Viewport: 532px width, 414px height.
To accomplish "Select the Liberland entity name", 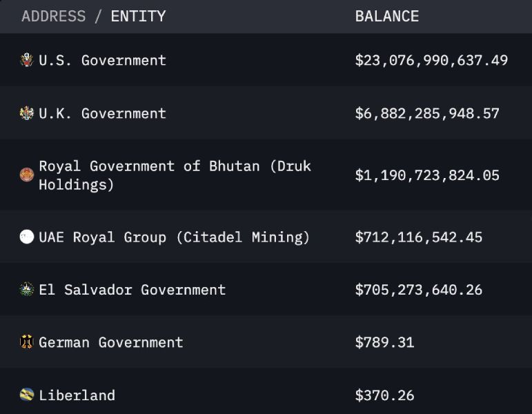I will click(77, 395).
